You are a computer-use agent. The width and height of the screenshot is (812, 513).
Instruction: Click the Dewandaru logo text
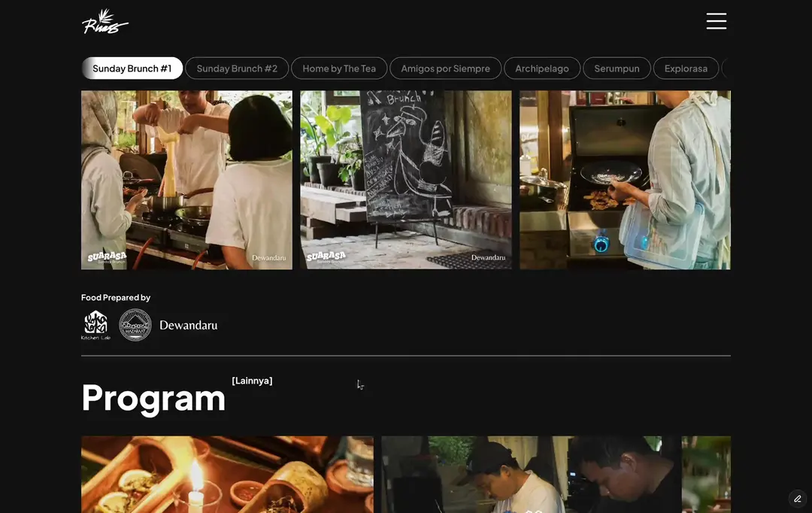(x=189, y=326)
